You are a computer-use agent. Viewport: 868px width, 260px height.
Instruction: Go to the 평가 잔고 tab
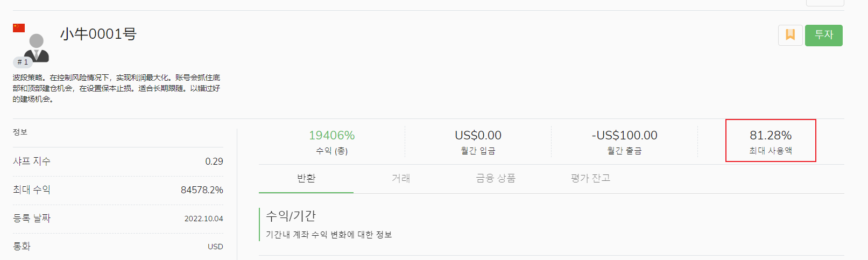pos(590,178)
